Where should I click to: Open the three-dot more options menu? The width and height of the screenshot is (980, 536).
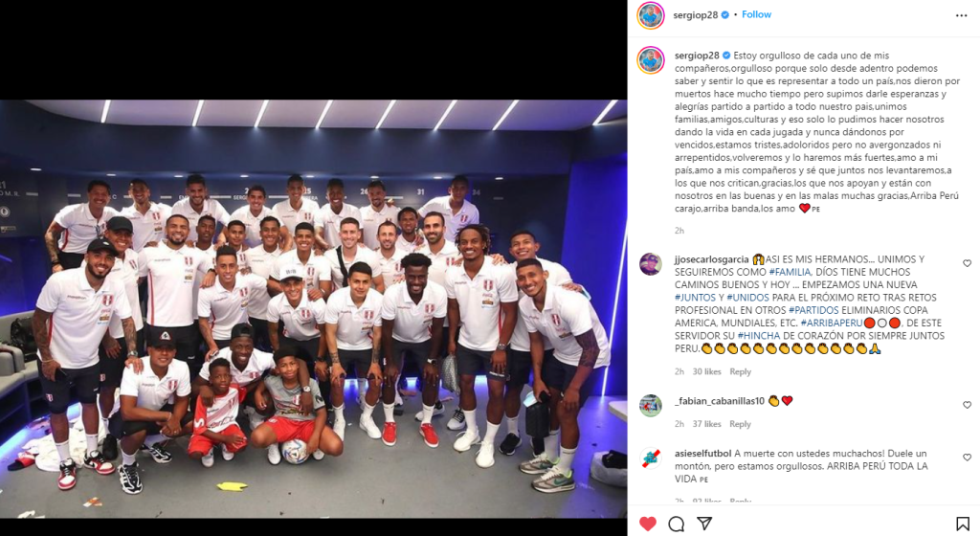961,15
